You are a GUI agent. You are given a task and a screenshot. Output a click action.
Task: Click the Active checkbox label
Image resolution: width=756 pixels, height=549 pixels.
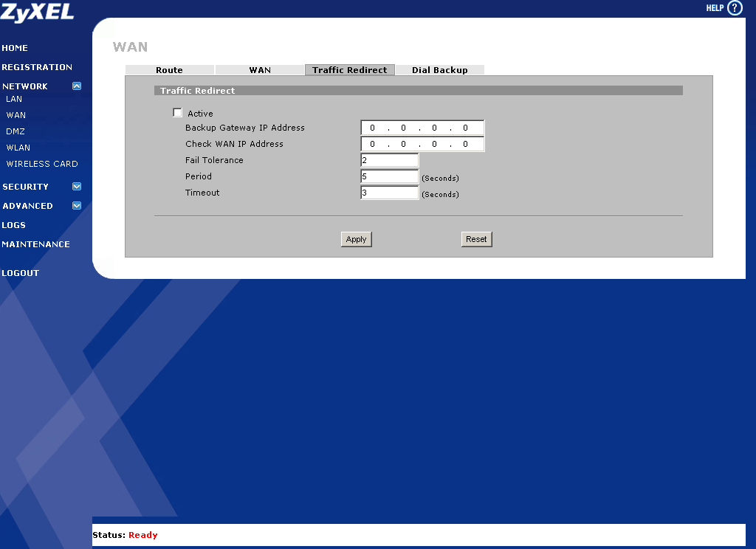point(200,114)
